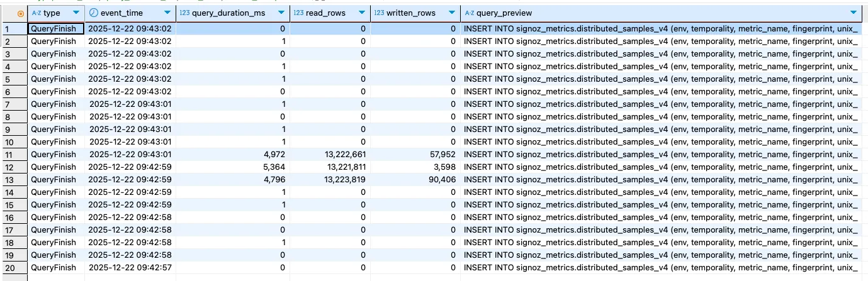Image resolution: width=868 pixels, height=281 pixels.
Task: Click the QueryFinish cell in row 1
Action: pos(56,28)
